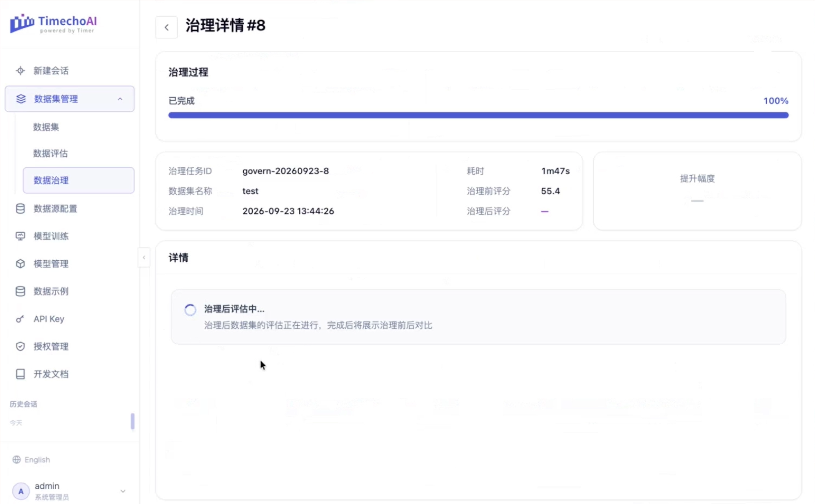Click the 数据源配置 database icon

click(x=20, y=209)
